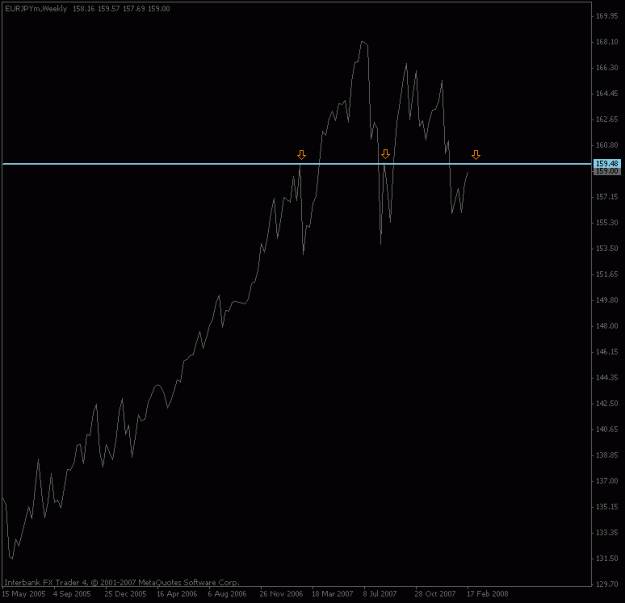Click the 8 Jul 2007 date label
The width and height of the screenshot is (625, 603).
(380, 594)
